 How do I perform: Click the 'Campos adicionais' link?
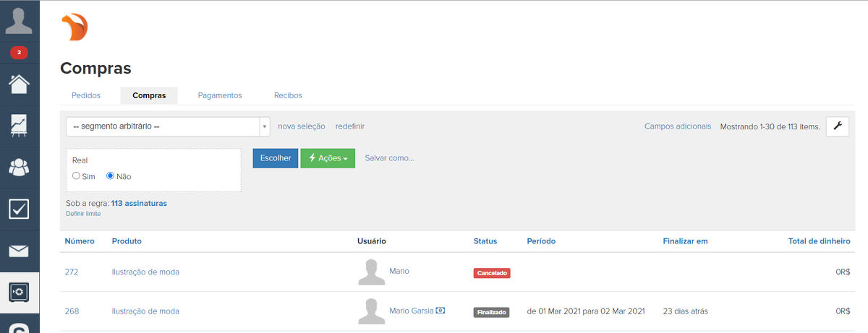pos(677,126)
